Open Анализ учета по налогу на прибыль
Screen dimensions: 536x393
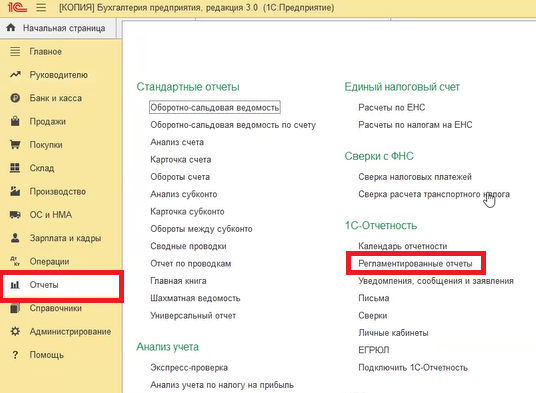[x=222, y=385]
